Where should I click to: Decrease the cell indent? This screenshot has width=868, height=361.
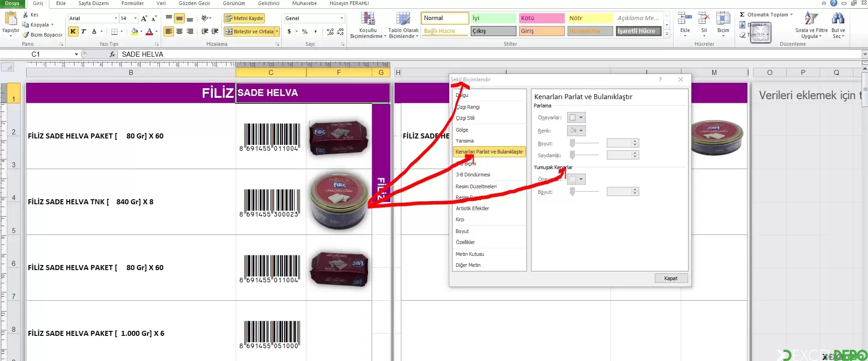[205, 32]
